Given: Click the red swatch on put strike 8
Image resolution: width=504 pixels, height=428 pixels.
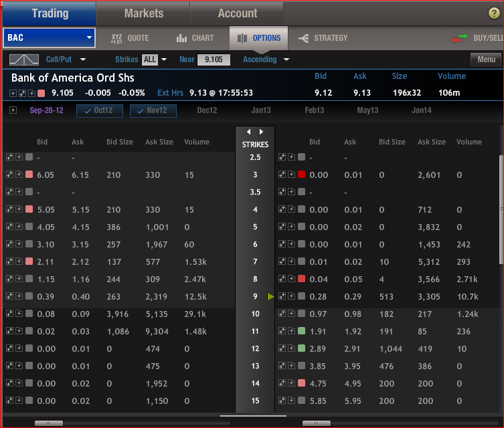Looking at the screenshot, I should (301, 278).
